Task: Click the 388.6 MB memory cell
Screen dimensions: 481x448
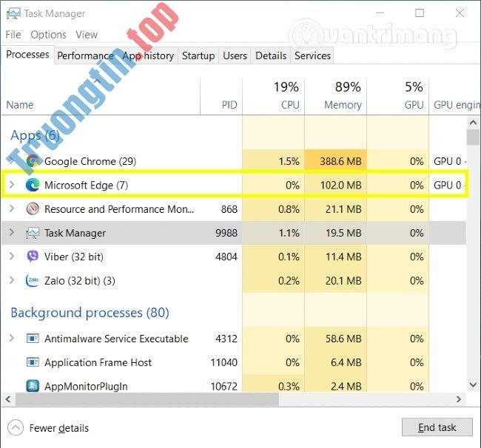Action: pyautogui.click(x=336, y=161)
